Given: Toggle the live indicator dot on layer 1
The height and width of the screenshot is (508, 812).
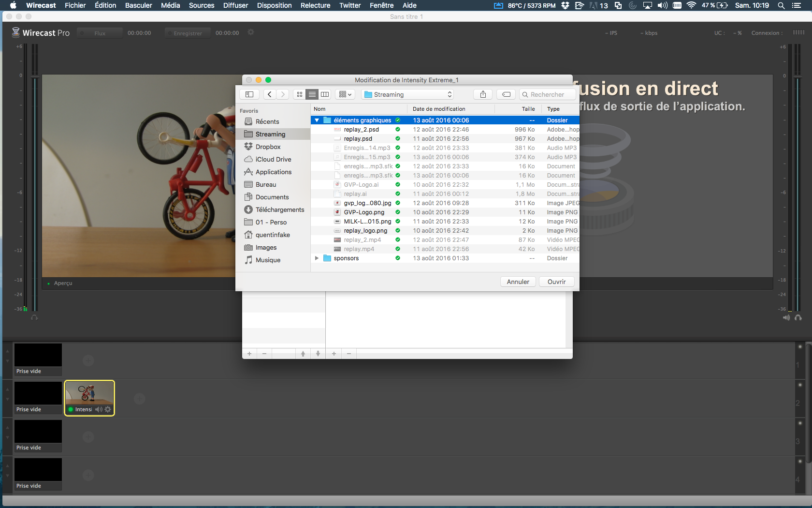Looking at the screenshot, I should 800,347.
